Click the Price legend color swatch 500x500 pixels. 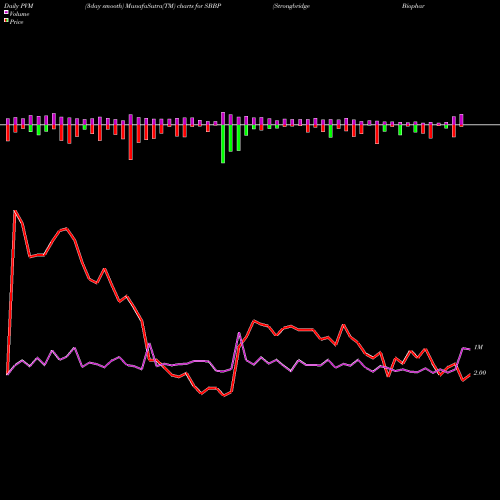pyautogui.click(x=6, y=21)
